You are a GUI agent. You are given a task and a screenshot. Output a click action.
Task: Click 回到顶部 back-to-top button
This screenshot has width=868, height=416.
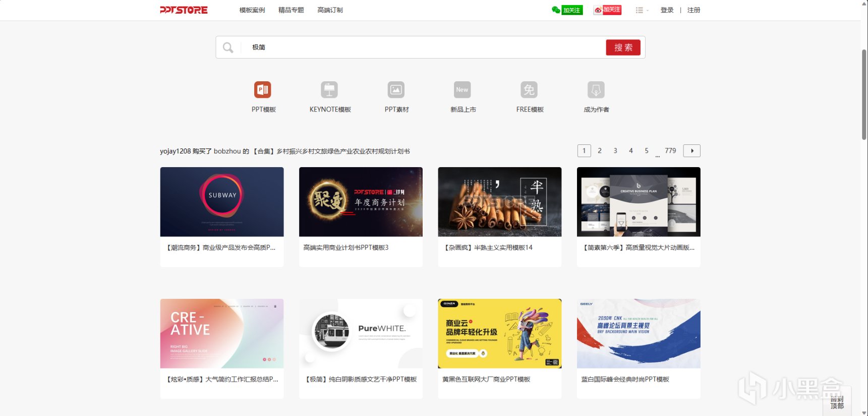pyautogui.click(x=837, y=402)
